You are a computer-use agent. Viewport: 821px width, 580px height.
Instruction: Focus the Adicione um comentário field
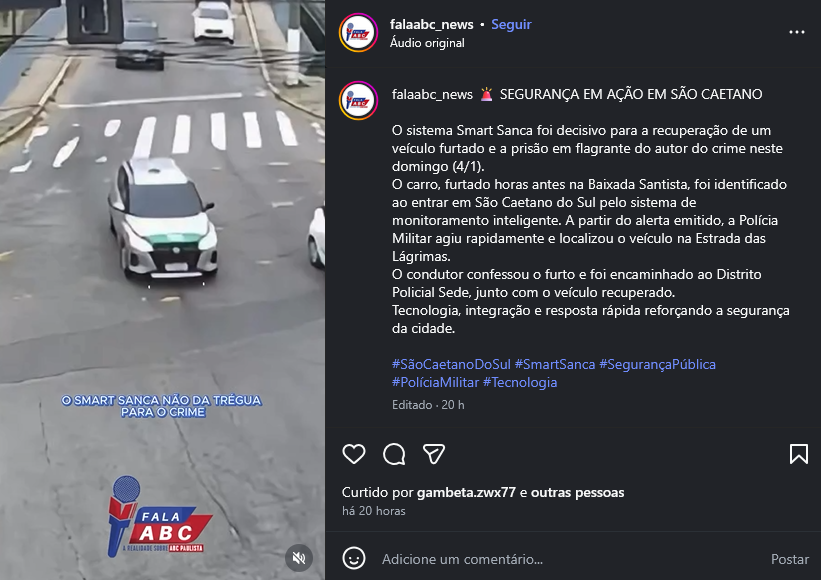(571, 559)
